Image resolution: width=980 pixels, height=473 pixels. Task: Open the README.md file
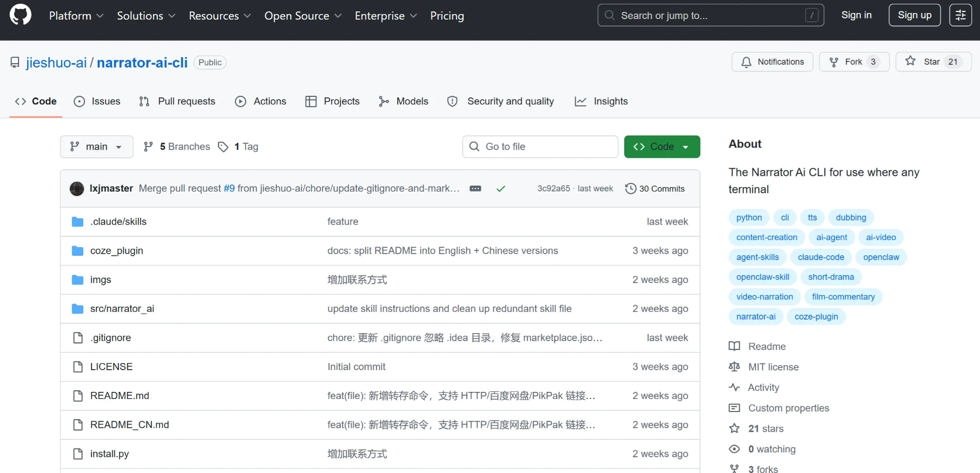pos(119,396)
